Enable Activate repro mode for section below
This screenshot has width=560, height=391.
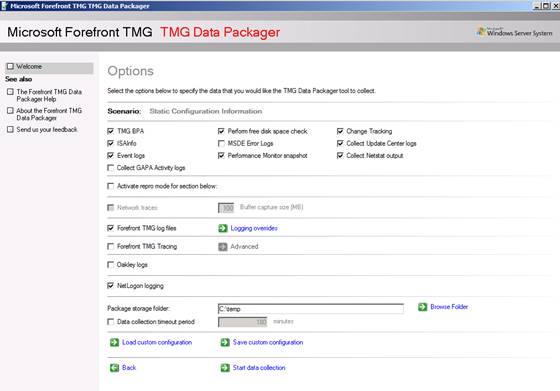111,186
